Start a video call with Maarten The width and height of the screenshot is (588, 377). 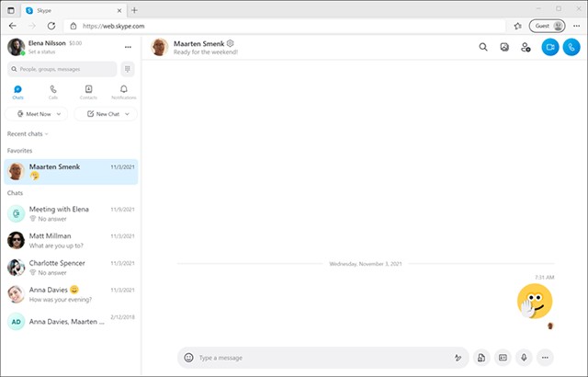tap(549, 47)
